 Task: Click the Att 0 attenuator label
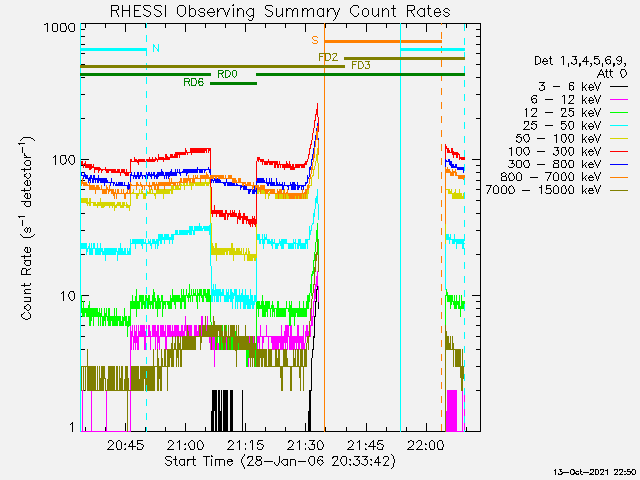611,74
